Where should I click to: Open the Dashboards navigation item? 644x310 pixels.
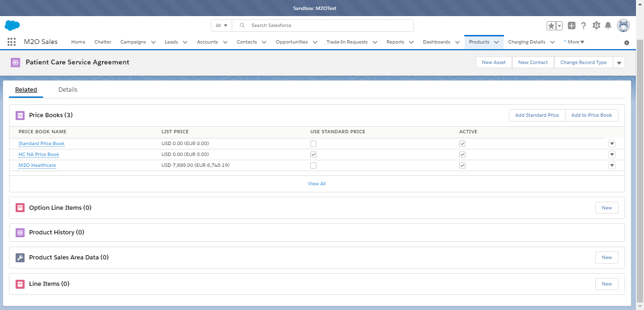point(437,42)
